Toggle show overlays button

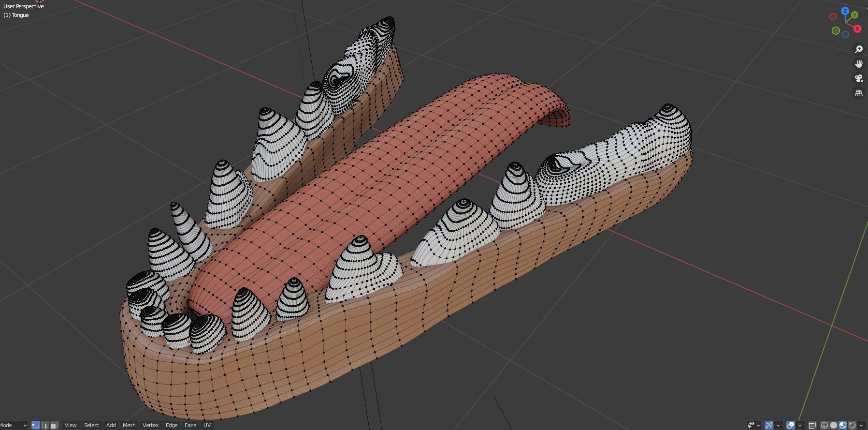(x=791, y=425)
